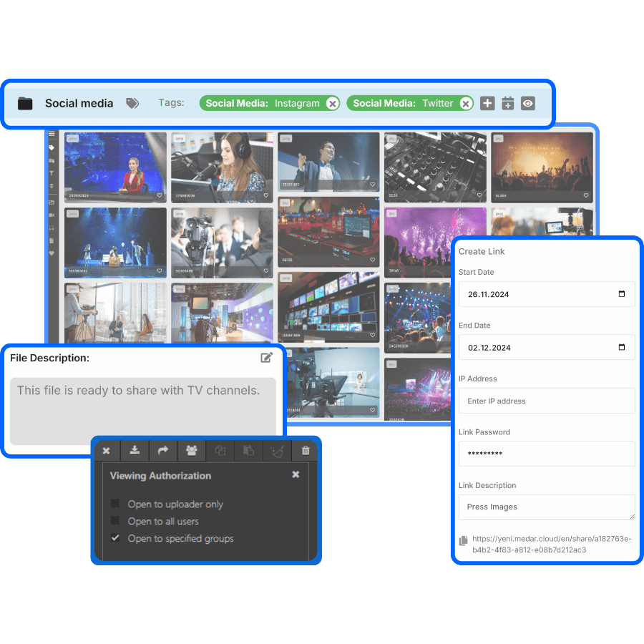Enable the 'Open to uploader only' checkbox
Viewport: 644px width, 644px height.
click(x=115, y=504)
